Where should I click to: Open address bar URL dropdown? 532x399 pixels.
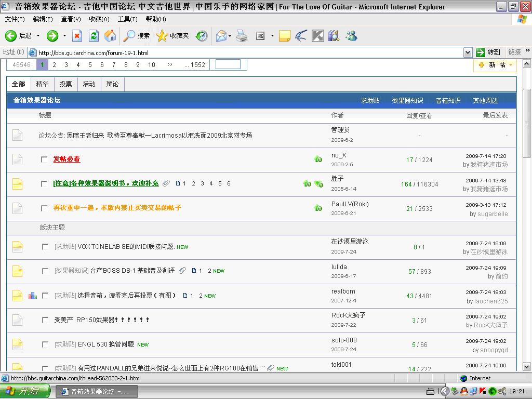click(x=468, y=52)
